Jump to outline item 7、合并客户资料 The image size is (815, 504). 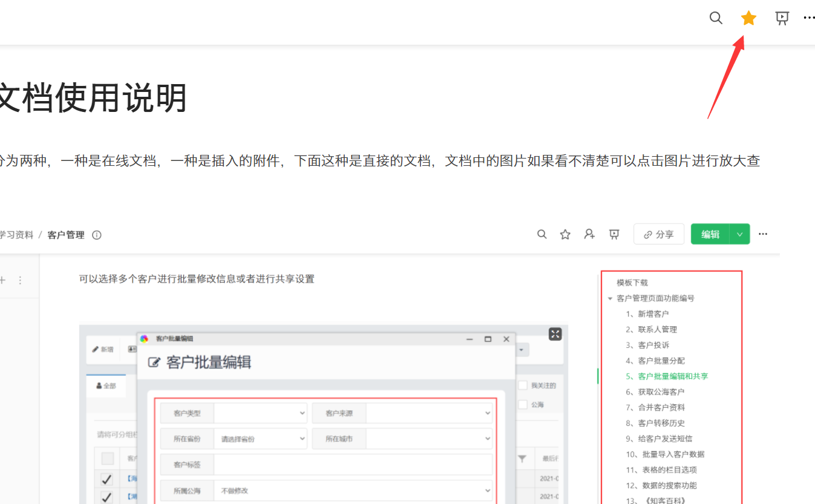click(x=655, y=407)
